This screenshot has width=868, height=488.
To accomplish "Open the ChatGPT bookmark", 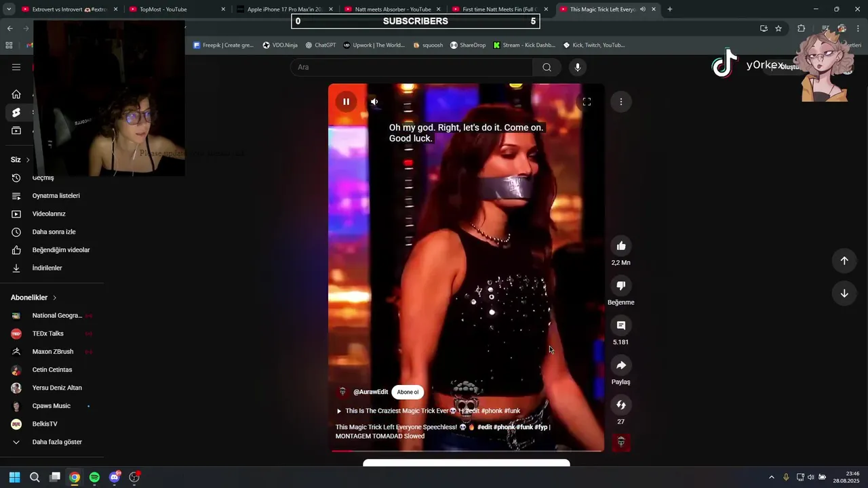I will point(320,45).
